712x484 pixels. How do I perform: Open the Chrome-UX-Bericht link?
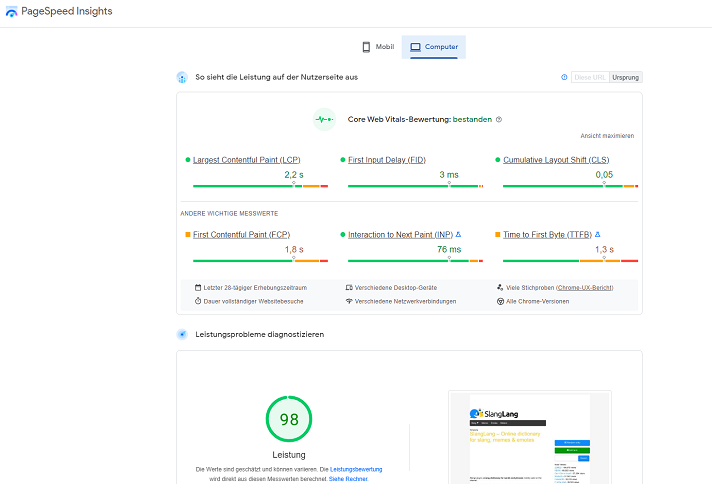tap(584, 288)
